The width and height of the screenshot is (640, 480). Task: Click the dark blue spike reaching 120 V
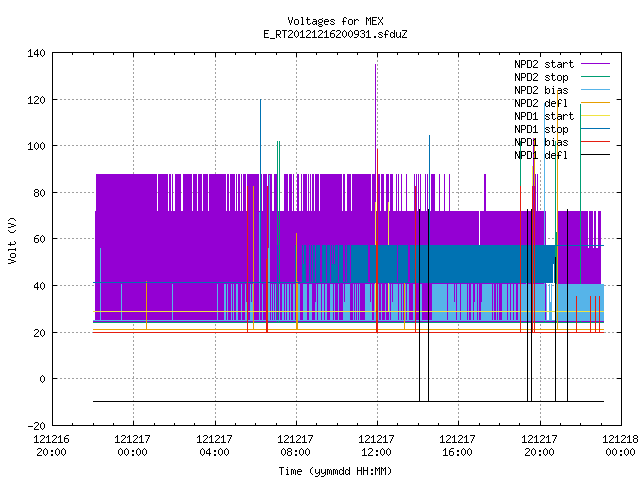260,137
